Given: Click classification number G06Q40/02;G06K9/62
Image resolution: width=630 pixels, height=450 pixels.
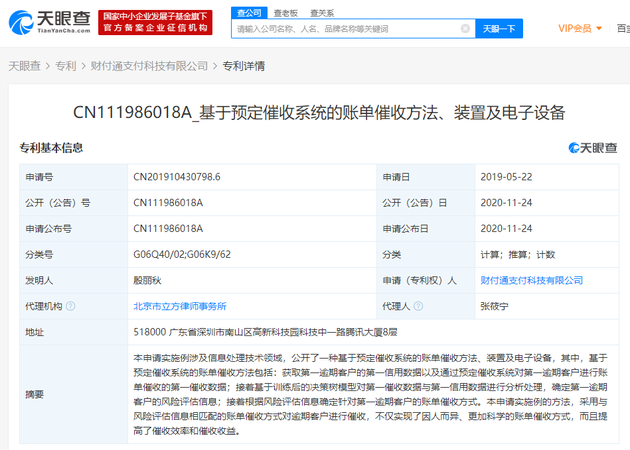Looking at the screenshot, I should tap(182, 254).
